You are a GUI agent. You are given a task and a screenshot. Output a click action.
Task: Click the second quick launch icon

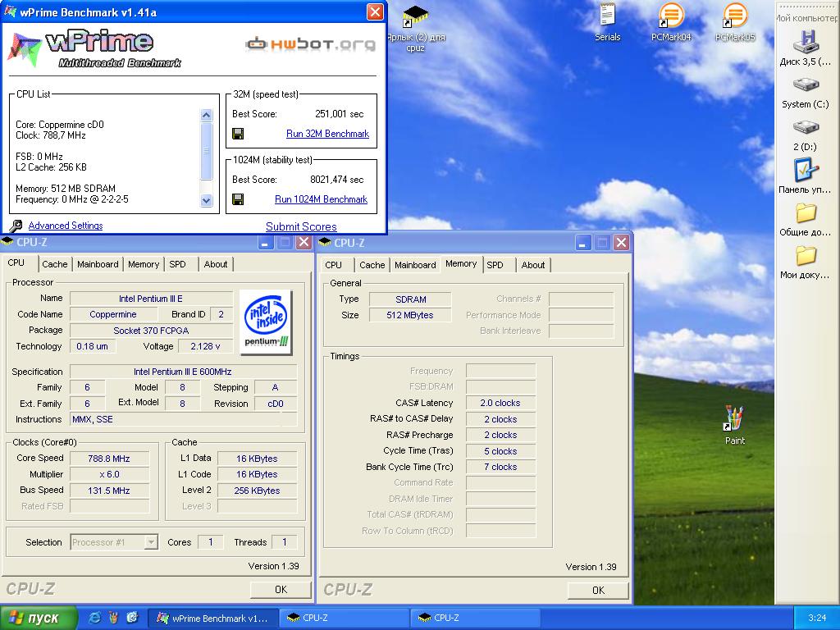(113, 618)
